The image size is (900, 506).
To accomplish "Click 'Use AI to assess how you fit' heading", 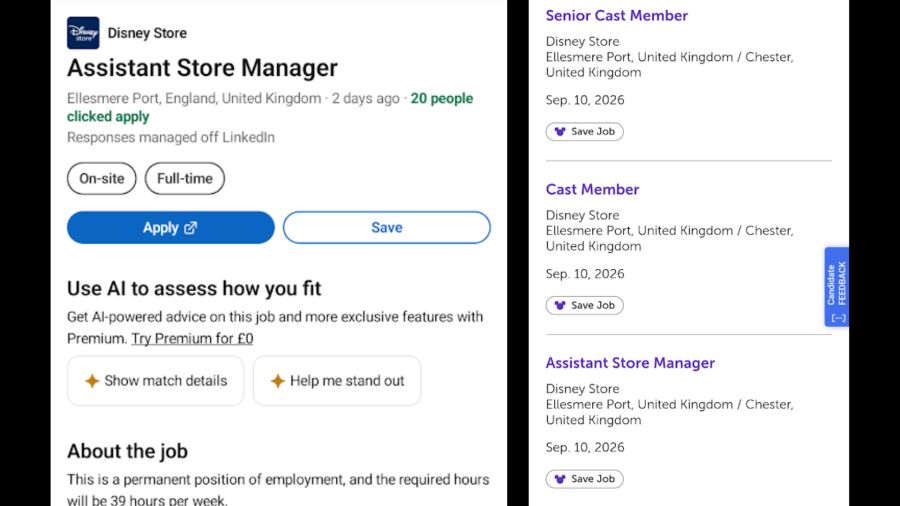I will (194, 289).
